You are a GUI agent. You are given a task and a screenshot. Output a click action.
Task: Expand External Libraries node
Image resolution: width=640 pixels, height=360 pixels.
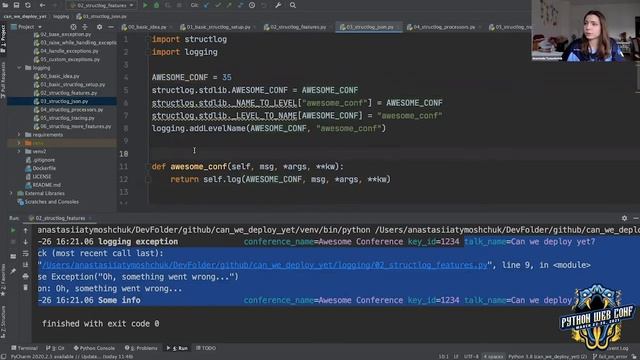11,193
